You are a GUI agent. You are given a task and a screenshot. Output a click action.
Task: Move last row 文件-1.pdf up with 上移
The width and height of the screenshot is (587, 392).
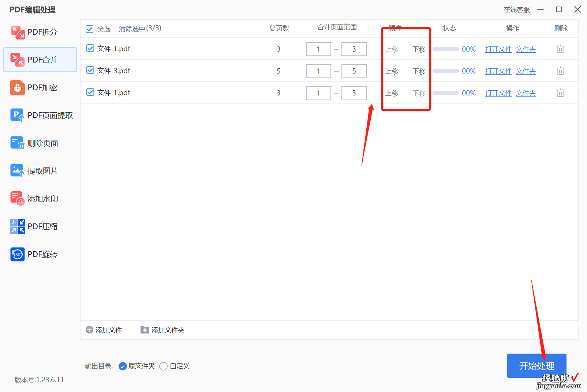point(392,93)
